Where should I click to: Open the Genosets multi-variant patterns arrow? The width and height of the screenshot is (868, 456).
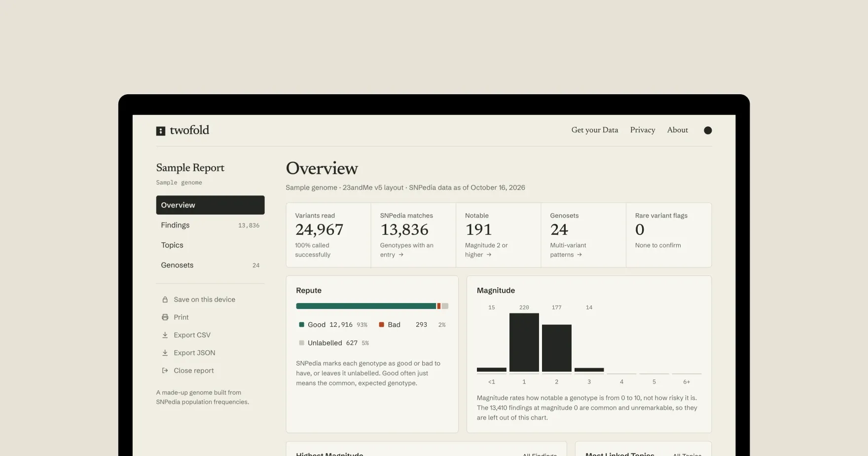click(x=579, y=255)
